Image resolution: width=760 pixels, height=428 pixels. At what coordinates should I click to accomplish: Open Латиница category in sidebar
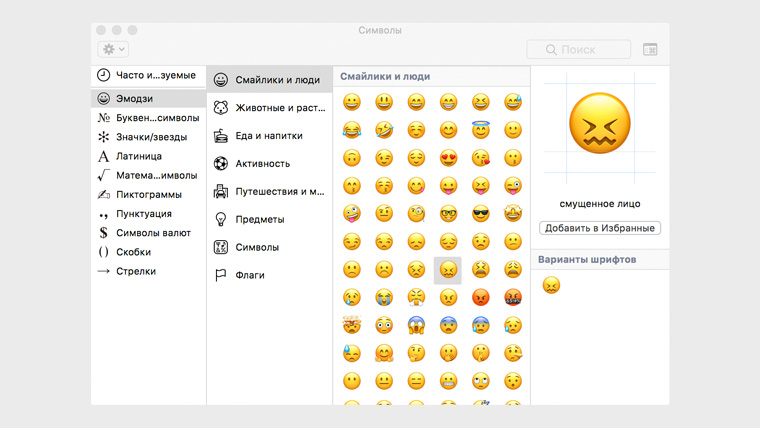[x=138, y=156]
